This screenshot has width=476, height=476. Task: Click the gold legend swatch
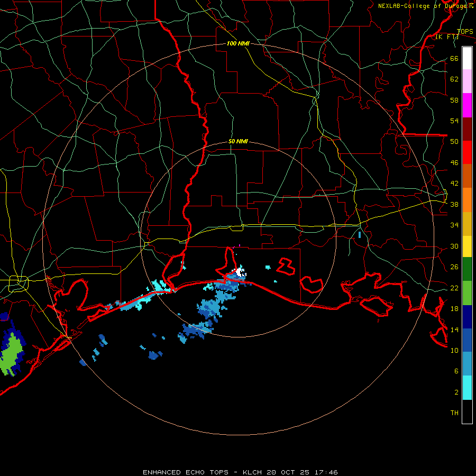[467, 224]
